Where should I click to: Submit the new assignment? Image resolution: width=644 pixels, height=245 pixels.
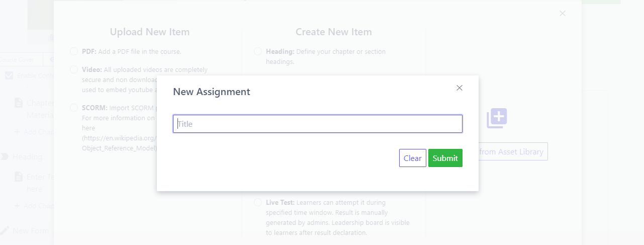click(445, 158)
